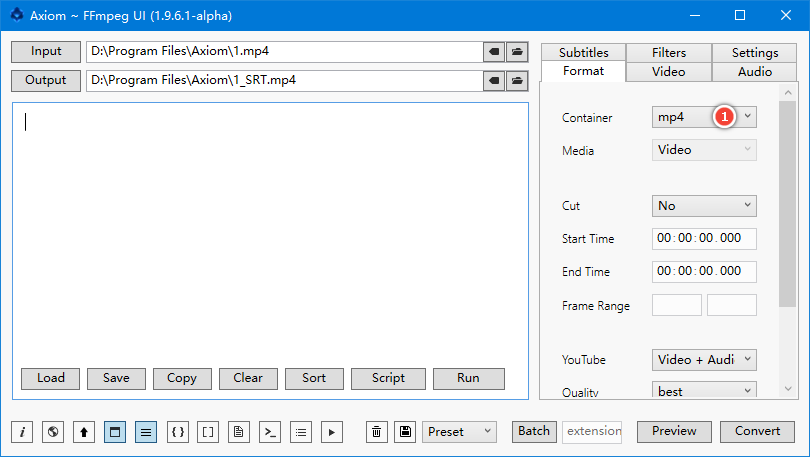The image size is (810, 457).
Task: Open the Subtitles tab
Action: 583,53
